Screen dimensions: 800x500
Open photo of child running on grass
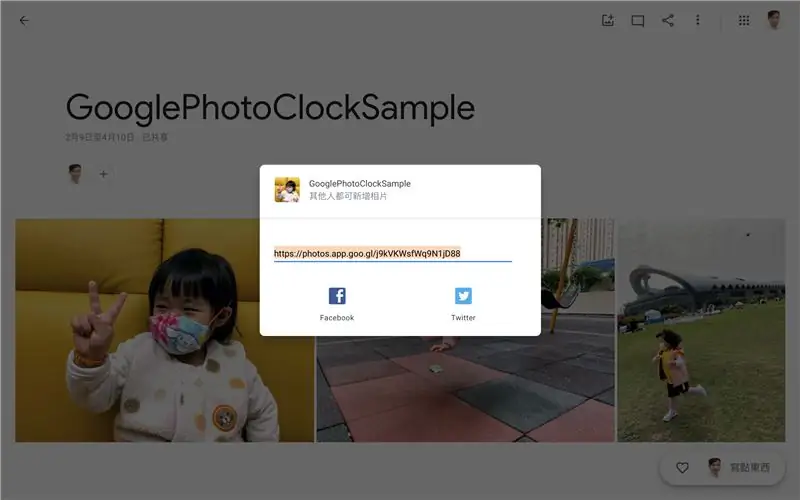701,330
